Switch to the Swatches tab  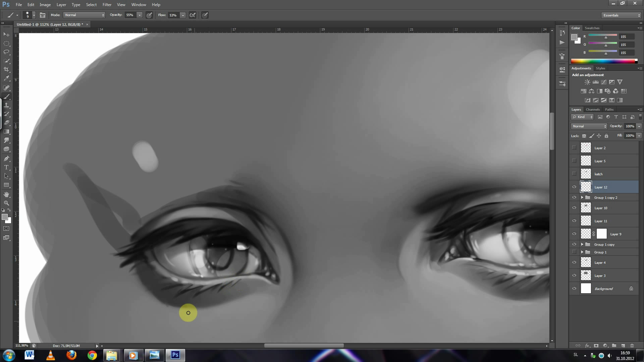(592, 28)
